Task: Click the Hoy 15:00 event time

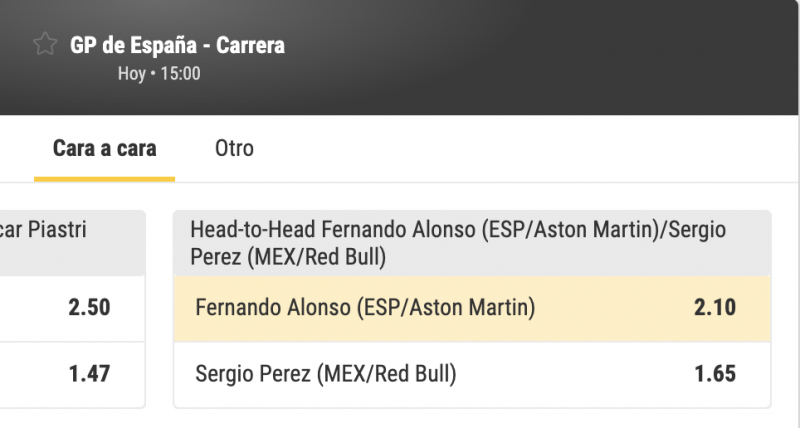Action: (159, 73)
